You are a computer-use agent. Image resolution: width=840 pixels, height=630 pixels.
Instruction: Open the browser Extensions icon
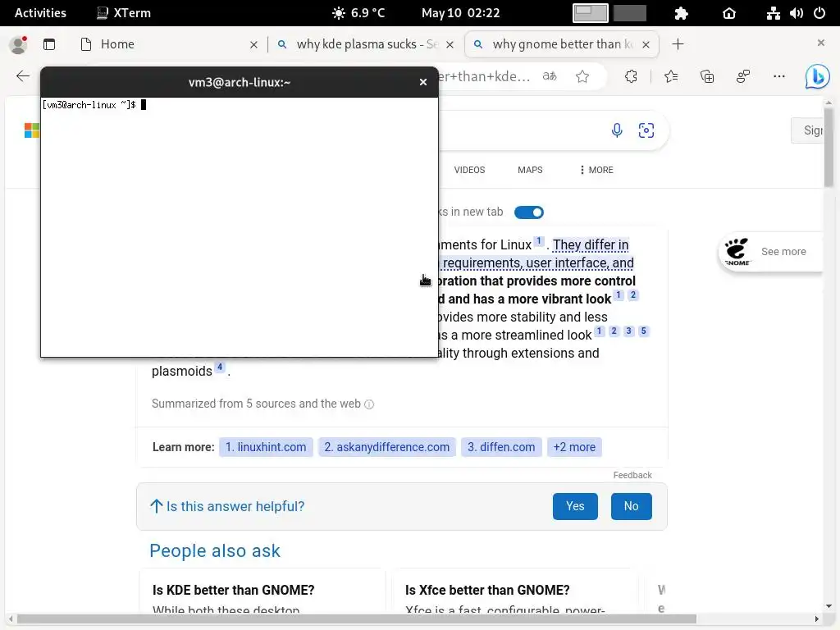(x=631, y=76)
